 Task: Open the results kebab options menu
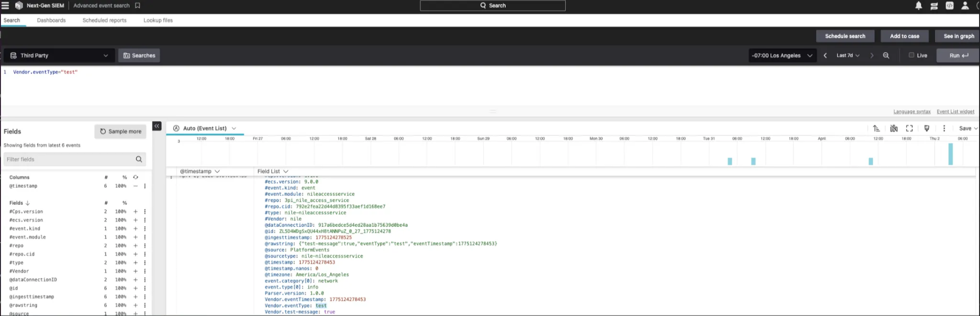944,128
